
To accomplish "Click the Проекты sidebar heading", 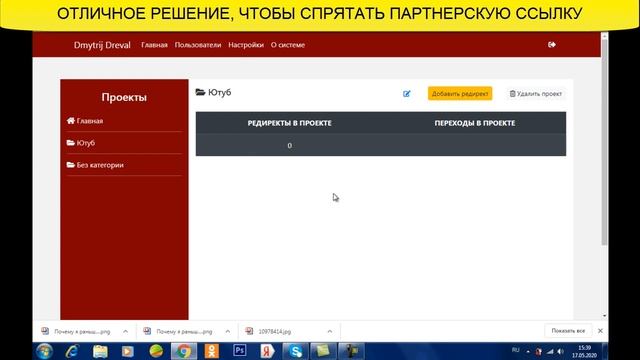I will (x=124, y=98).
